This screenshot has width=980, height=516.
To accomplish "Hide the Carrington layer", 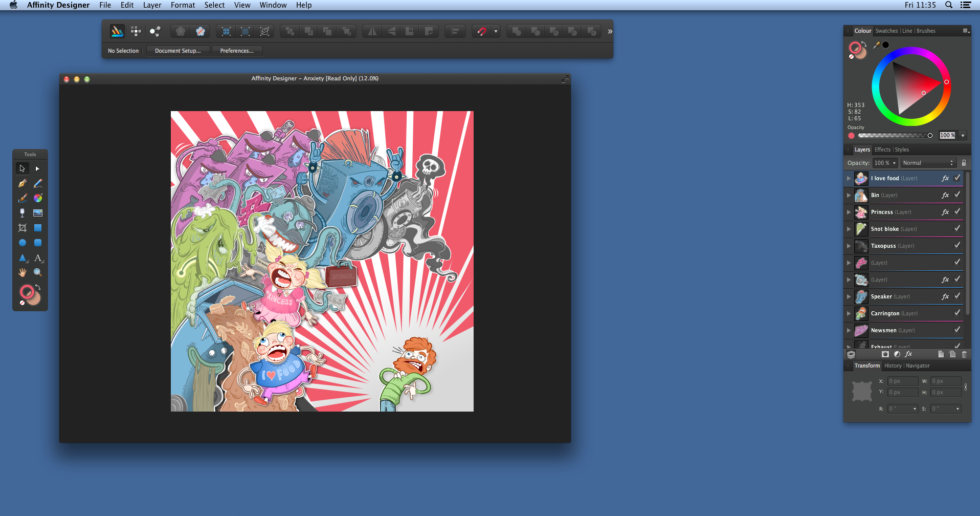I will (x=957, y=313).
